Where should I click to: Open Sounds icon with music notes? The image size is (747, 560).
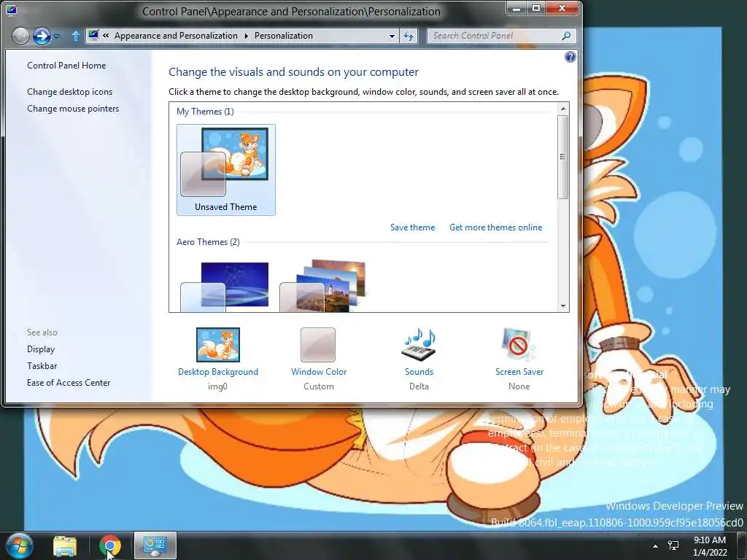coord(419,345)
